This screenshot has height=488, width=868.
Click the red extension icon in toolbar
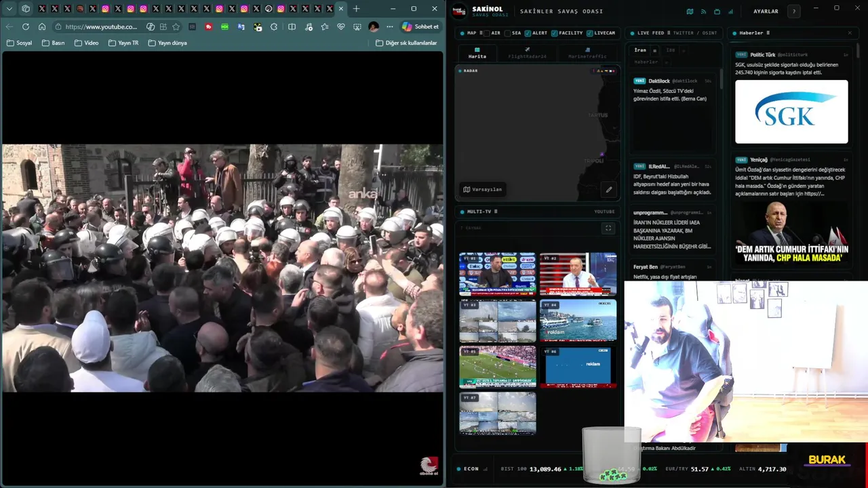208,26
